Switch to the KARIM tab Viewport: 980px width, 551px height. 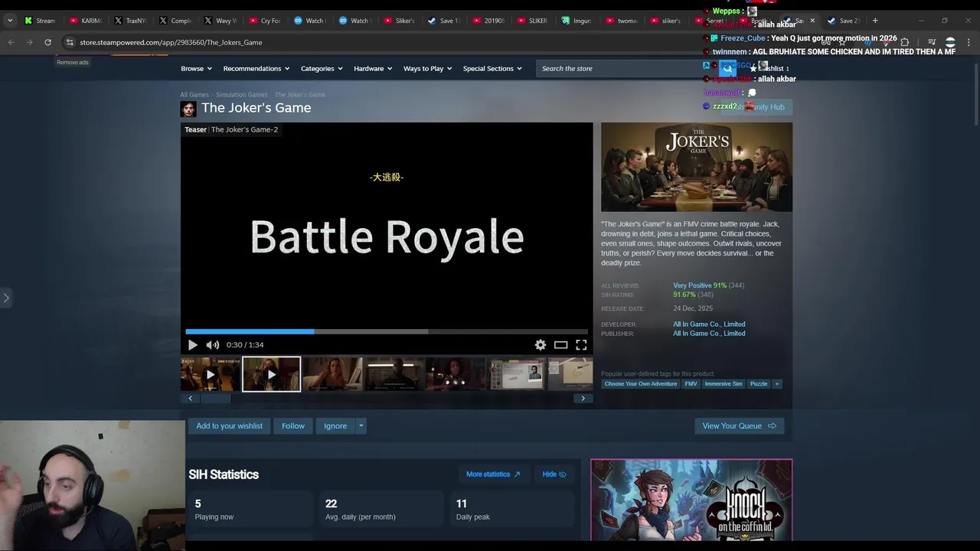pyautogui.click(x=84, y=21)
